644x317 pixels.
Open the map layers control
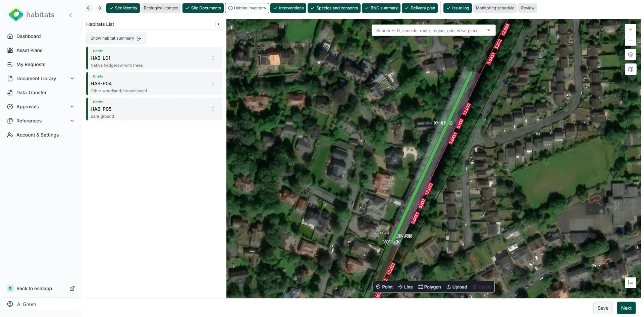pos(631,54)
